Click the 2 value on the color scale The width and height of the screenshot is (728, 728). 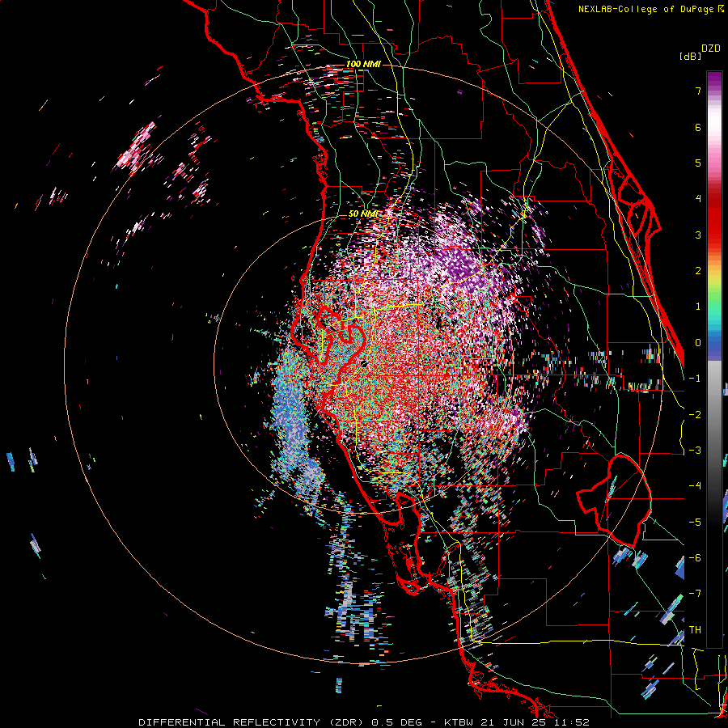click(x=698, y=271)
